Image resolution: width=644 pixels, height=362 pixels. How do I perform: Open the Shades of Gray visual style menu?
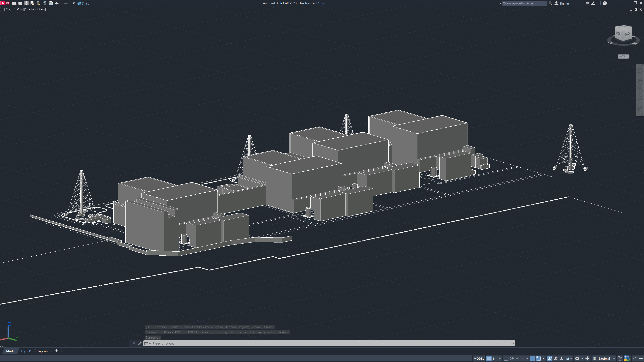pyautogui.click(x=35, y=9)
